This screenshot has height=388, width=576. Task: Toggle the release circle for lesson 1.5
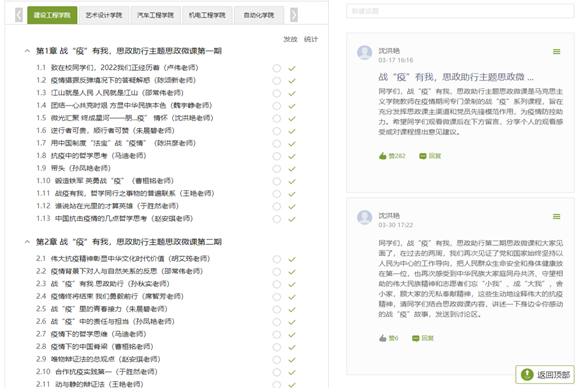pos(277,119)
